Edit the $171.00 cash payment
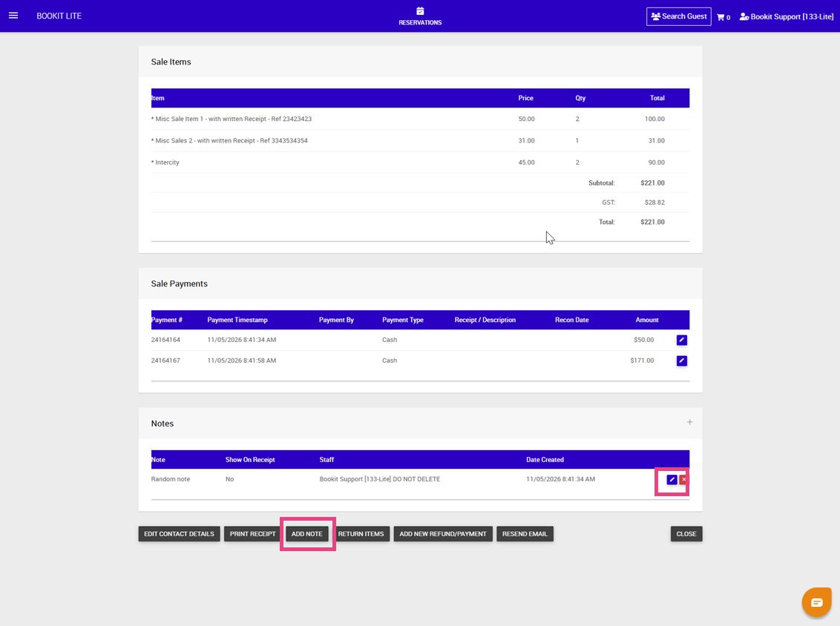Screen dimensions: 840x626 [681, 361]
